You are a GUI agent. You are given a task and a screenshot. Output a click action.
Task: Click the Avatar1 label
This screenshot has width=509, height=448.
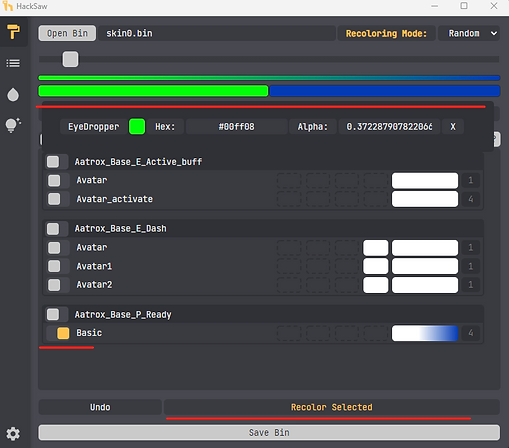point(94,266)
